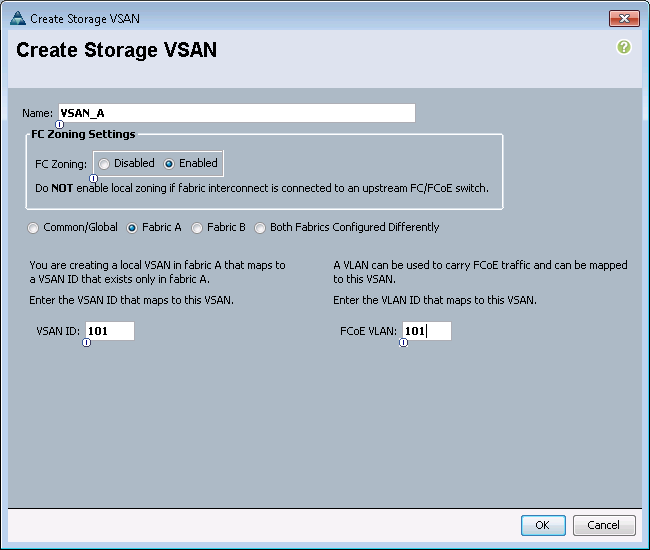Select Both Fabrics Configured Differently
This screenshot has width=650, height=550.
pos(260,228)
